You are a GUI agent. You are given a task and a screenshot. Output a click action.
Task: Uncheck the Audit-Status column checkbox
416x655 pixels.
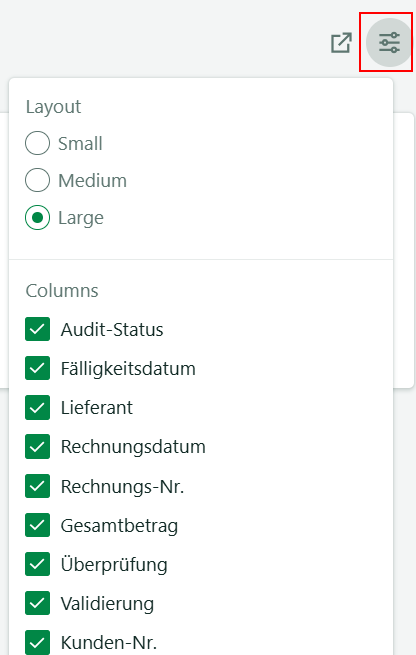pos(38,329)
